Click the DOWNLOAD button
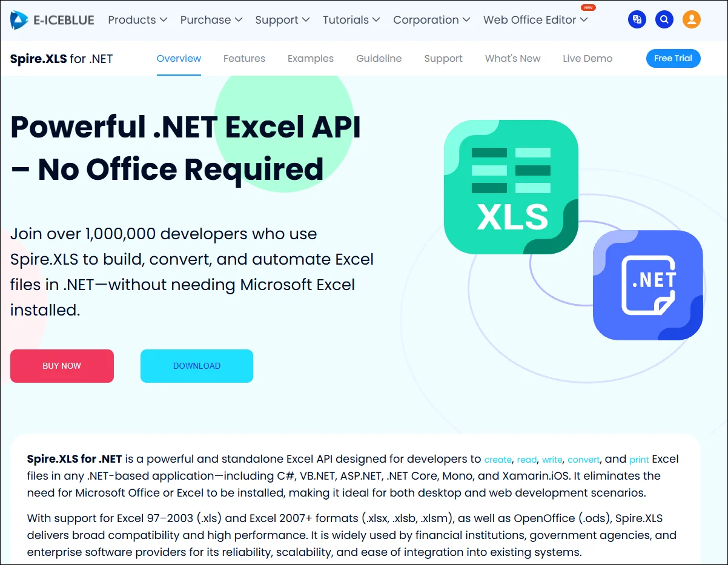This screenshot has height=565, width=728. 197,366
